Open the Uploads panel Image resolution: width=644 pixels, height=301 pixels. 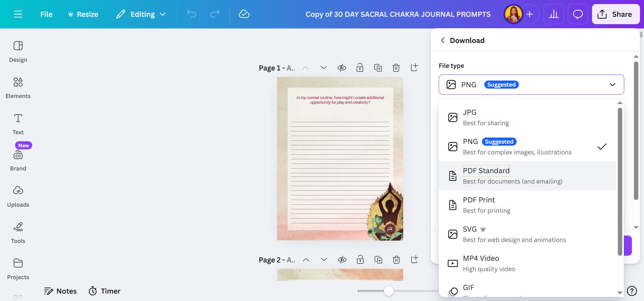18,197
